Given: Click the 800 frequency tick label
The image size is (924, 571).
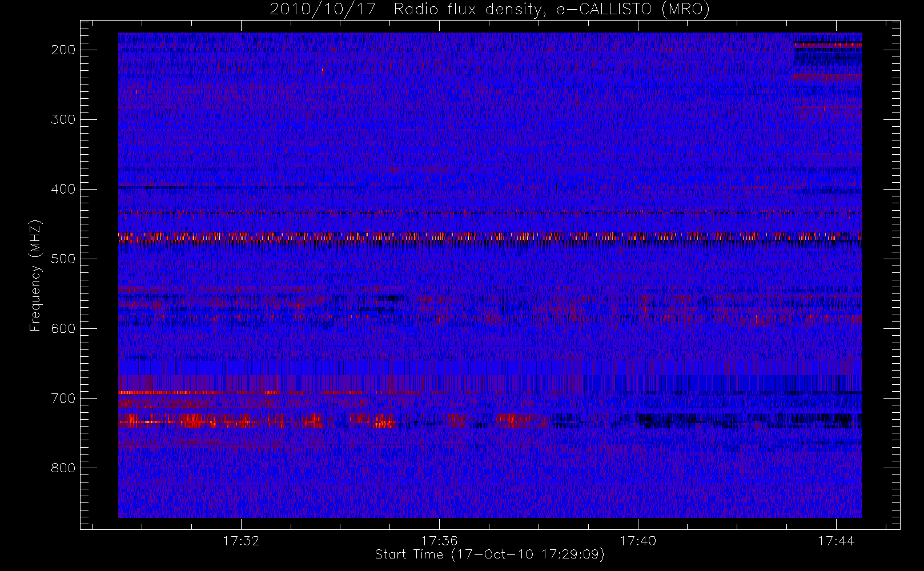Looking at the screenshot, I should point(63,468).
